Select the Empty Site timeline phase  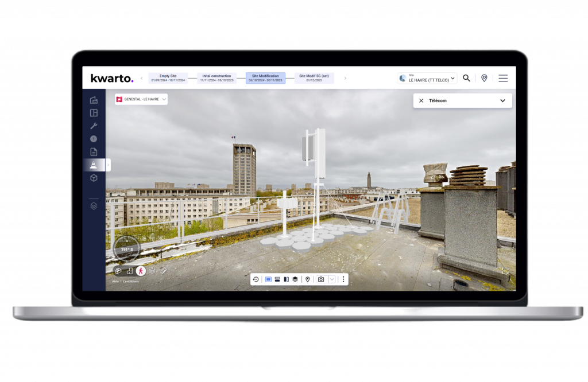[168, 78]
